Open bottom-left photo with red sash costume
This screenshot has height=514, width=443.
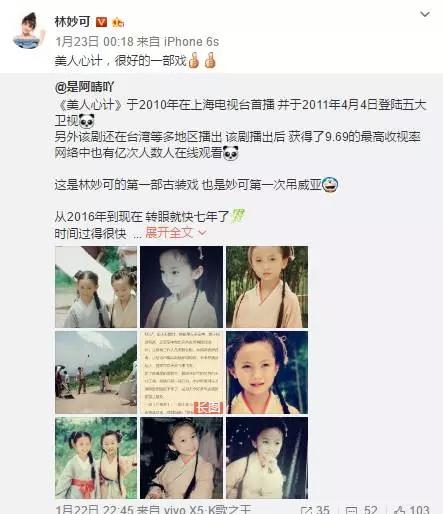pos(96,458)
